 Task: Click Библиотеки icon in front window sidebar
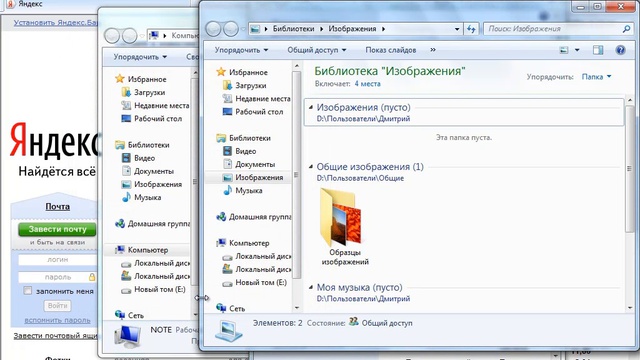click(221, 138)
